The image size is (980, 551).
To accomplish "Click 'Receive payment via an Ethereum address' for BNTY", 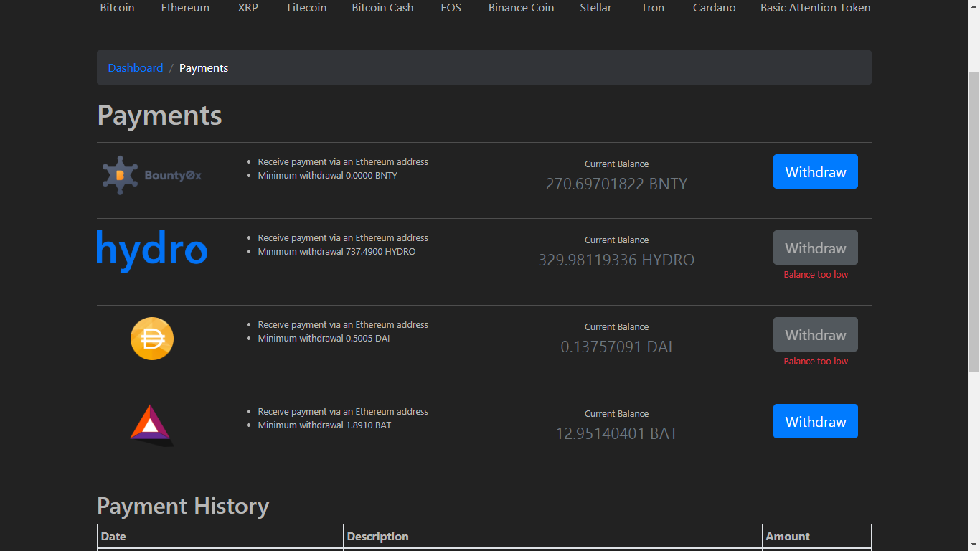I will pyautogui.click(x=343, y=162).
